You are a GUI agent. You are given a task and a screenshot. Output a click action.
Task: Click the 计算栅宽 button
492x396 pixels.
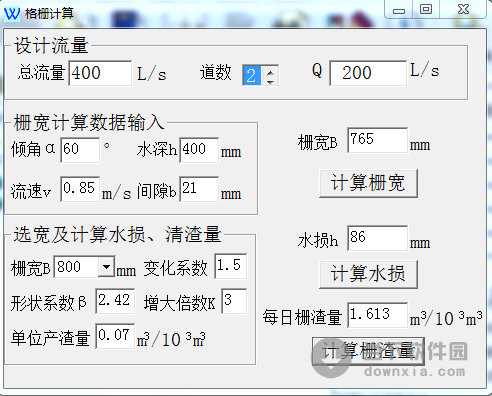(x=368, y=183)
